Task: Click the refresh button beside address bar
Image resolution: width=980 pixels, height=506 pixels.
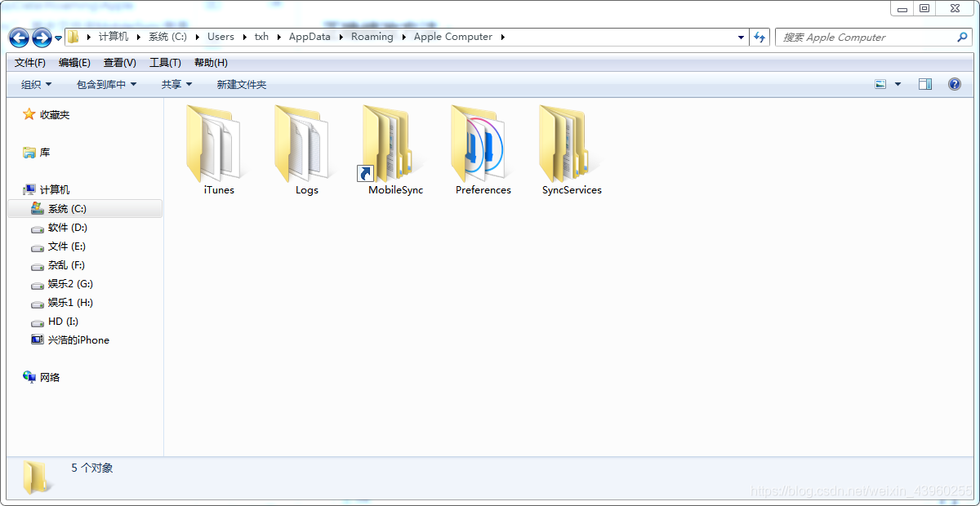Action: point(760,37)
